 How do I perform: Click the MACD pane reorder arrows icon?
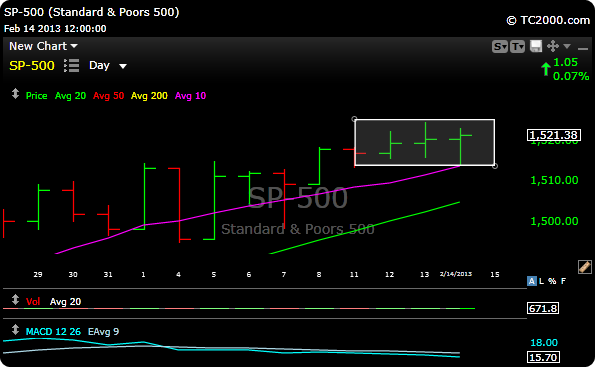(15, 329)
